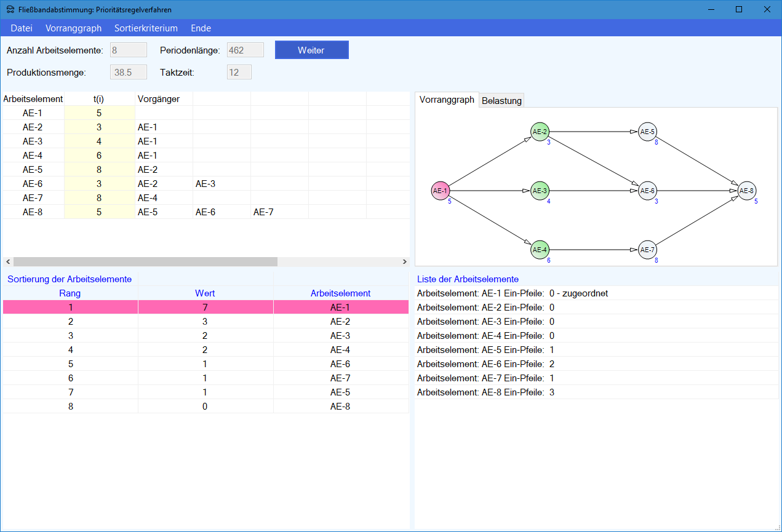Switch to the Belastung tab
Image resolution: width=782 pixels, height=532 pixels.
[501, 101]
